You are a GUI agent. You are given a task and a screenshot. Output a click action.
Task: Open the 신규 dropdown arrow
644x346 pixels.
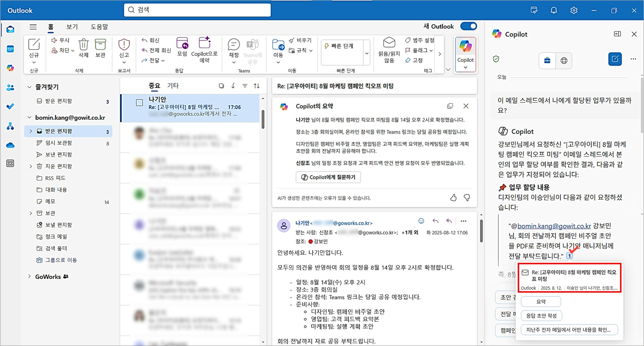tap(34, 62)
